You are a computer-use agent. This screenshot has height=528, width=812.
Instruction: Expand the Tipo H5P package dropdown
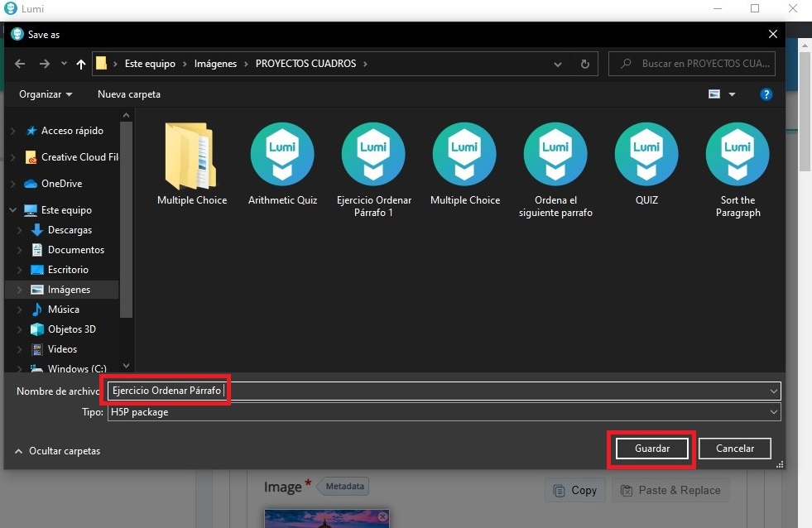tap(773, 412)
